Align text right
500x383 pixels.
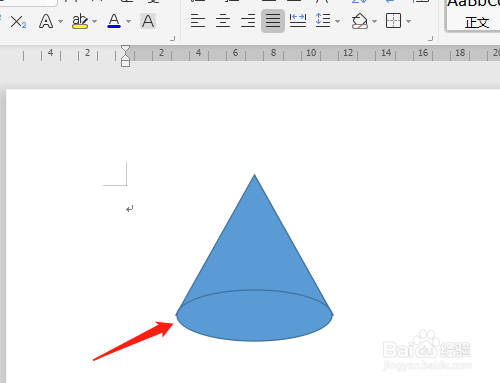[x=248, y=21]
